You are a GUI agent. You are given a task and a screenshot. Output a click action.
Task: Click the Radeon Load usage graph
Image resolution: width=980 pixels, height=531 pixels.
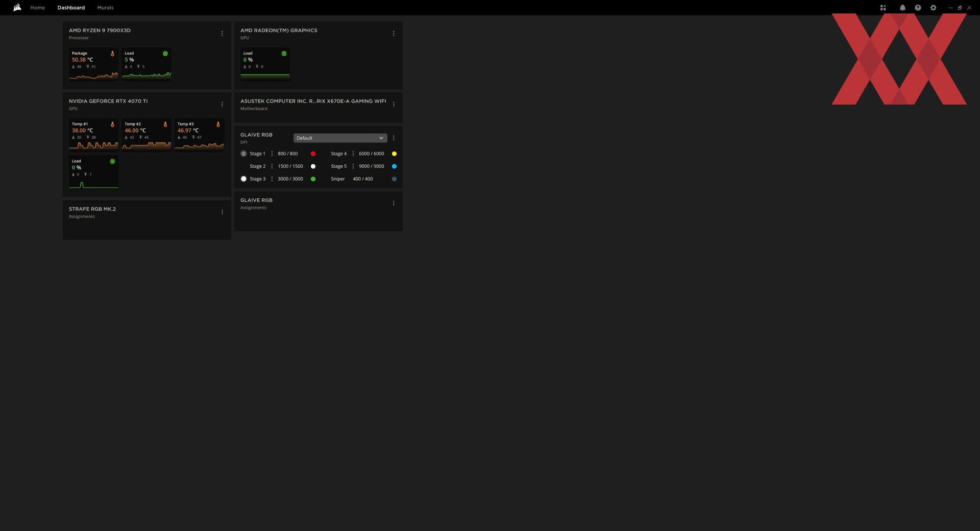point(265,75)
